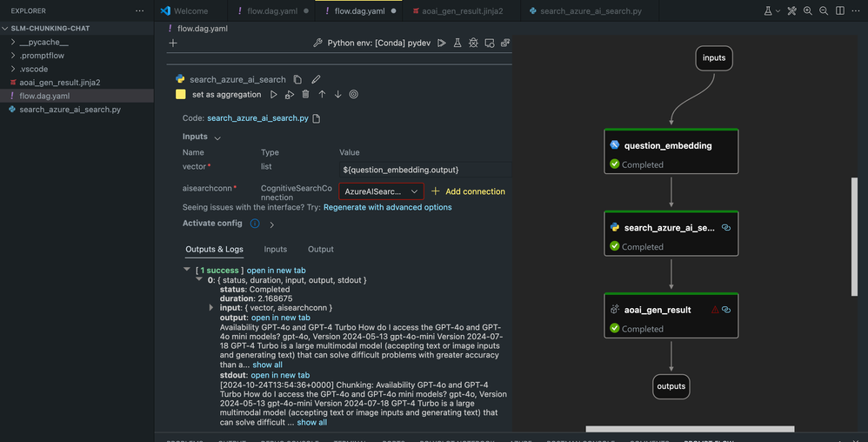Run the flow with the play-all icon
Screen dimensions: 868x442
pos(441,43)
